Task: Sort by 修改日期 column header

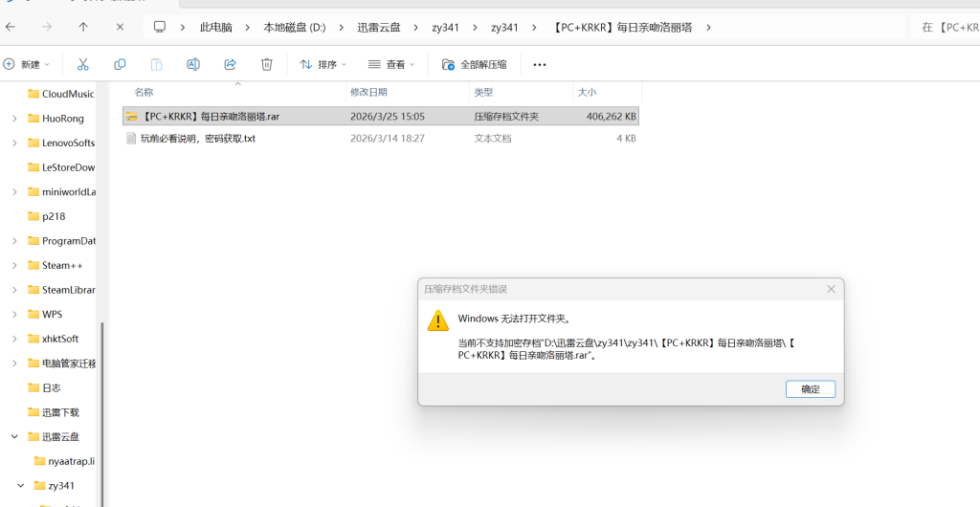Action: coord(368,93)
